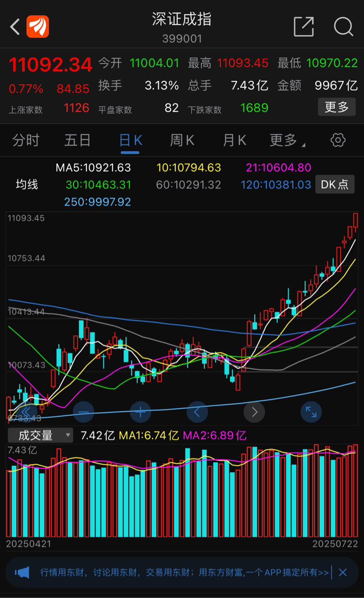Viewport: 364px width, 598px height.
Task: Switch to 分时 tab
Action: (26, 140)
